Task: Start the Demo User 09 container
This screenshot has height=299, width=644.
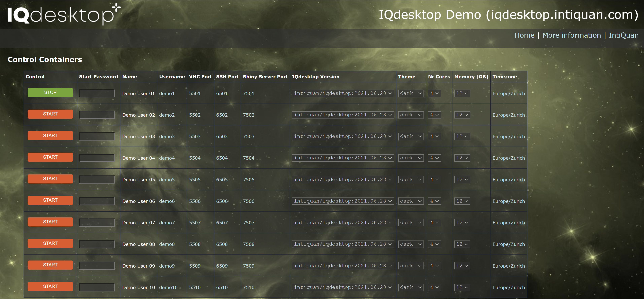Action: pyautogui.click(x=50, y=265)
